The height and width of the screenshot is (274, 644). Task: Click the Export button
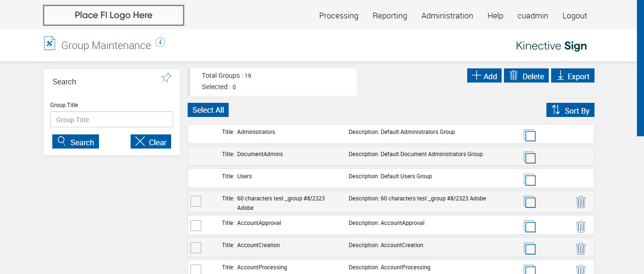(573, 76)
